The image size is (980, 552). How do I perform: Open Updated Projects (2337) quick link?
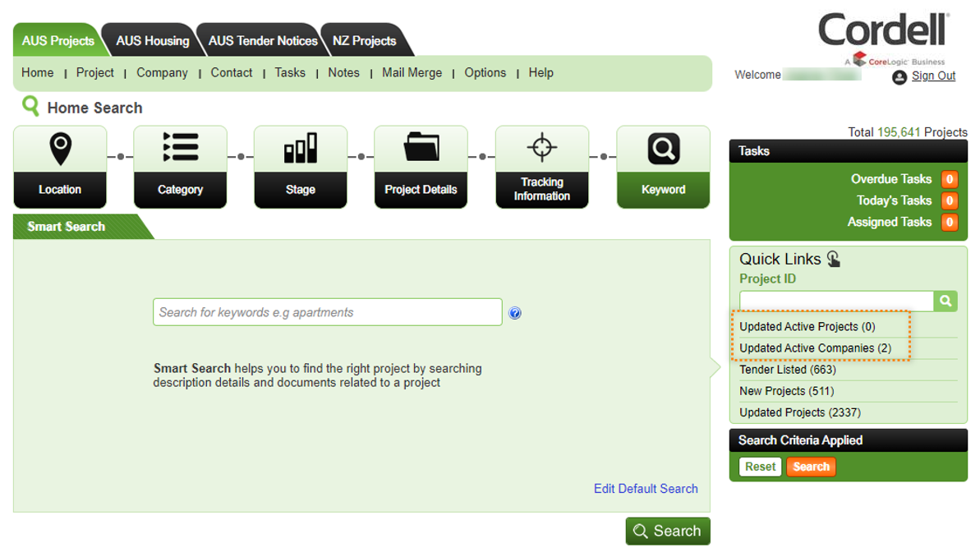(800, 412)
